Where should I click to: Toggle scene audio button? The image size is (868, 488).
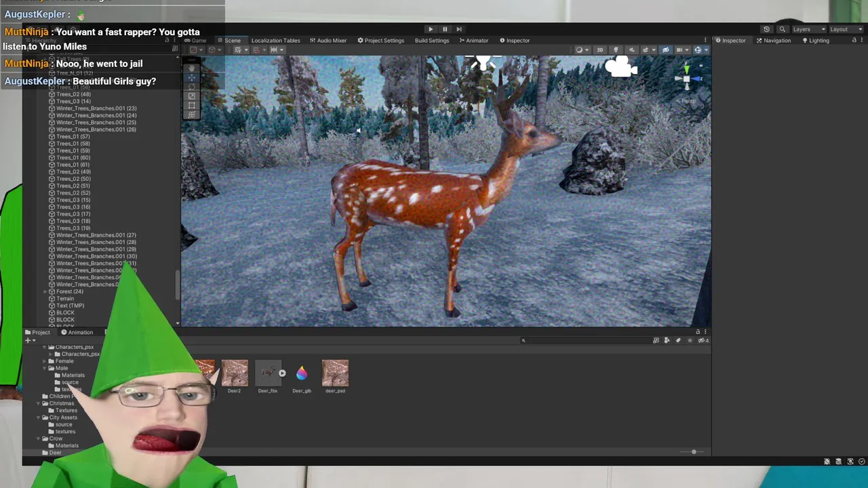click(x=631, y=50)
